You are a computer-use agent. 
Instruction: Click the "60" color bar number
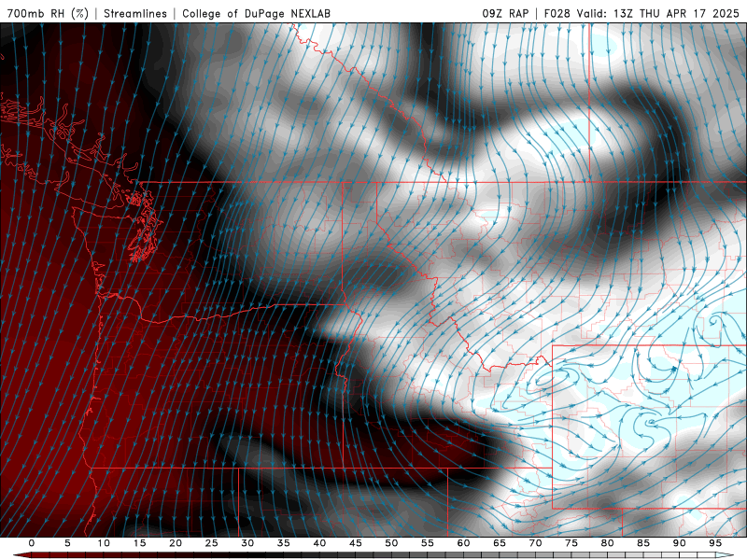point(463,543)
